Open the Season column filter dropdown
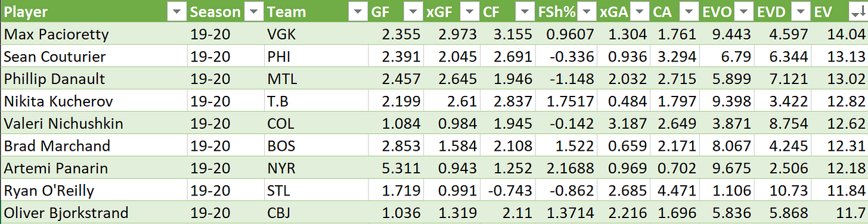The height and width of the screenshot is (224, 868). [x=255, y=11]
